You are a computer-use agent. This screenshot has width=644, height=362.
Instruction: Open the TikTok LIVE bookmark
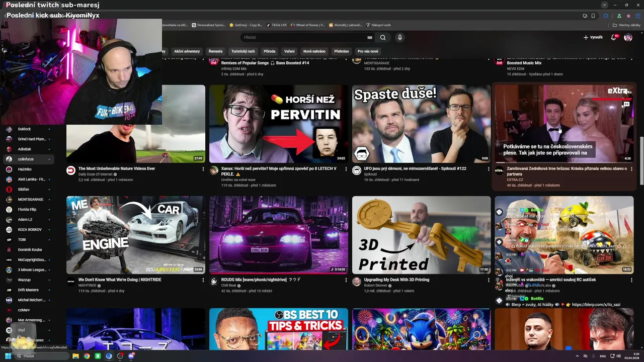[277, 25]
